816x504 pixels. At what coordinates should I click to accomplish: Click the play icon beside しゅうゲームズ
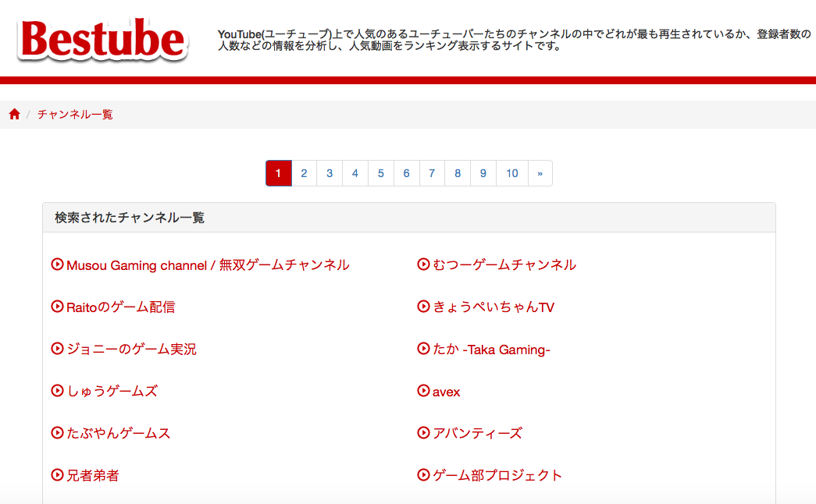coord(56,391)
